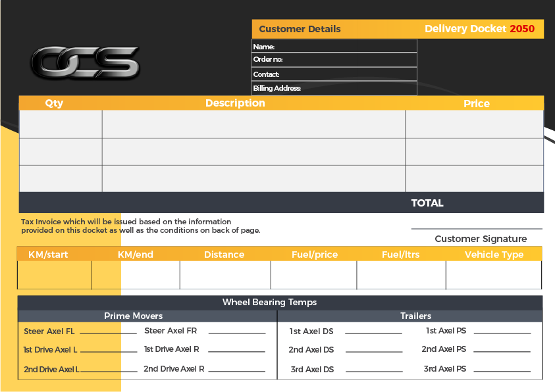Select the KM/start entry box
The height and width of the screenshot is (392, 555).
(54, 275)
